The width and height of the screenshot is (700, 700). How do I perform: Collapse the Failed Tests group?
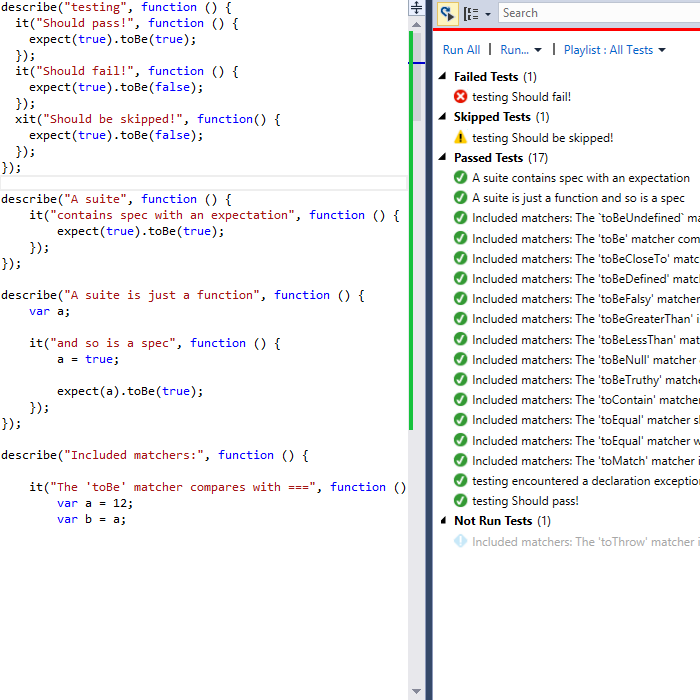click(442, 76)
